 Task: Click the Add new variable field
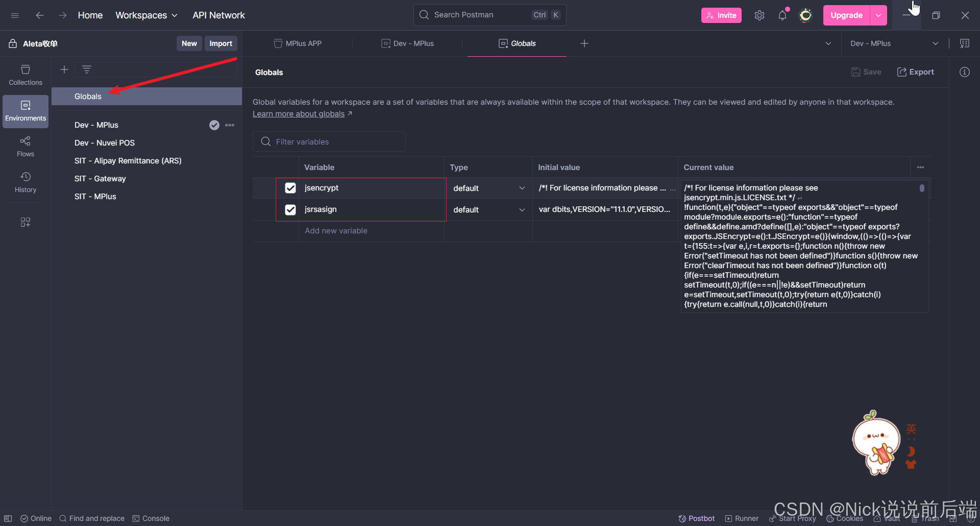(x=372, y=231)
